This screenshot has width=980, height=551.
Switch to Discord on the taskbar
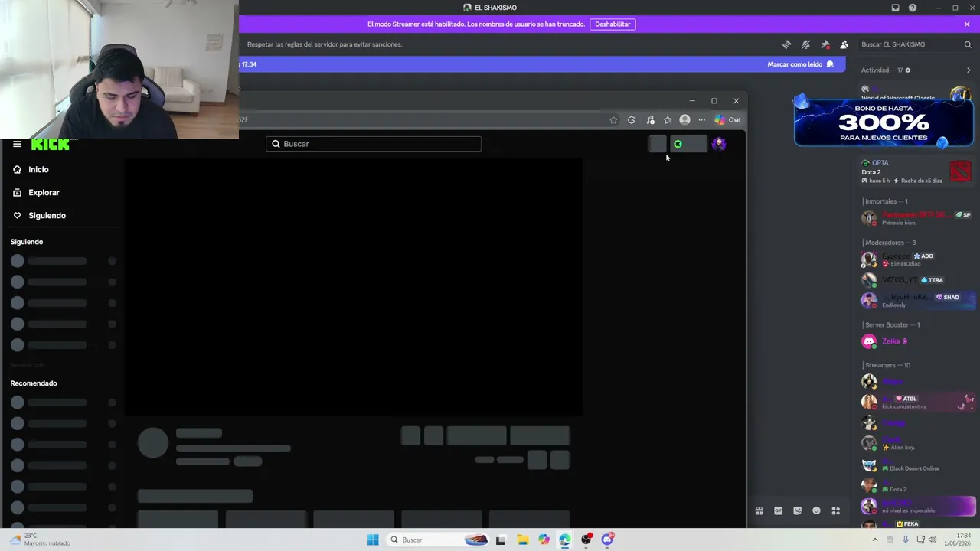click(607, 540)
